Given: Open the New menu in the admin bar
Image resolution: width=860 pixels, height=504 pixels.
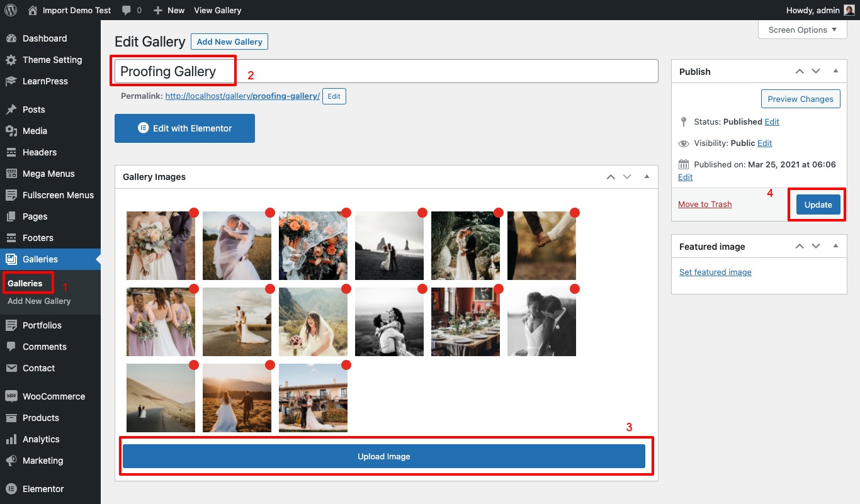Looking at the screenshot, I should [169, 10].
